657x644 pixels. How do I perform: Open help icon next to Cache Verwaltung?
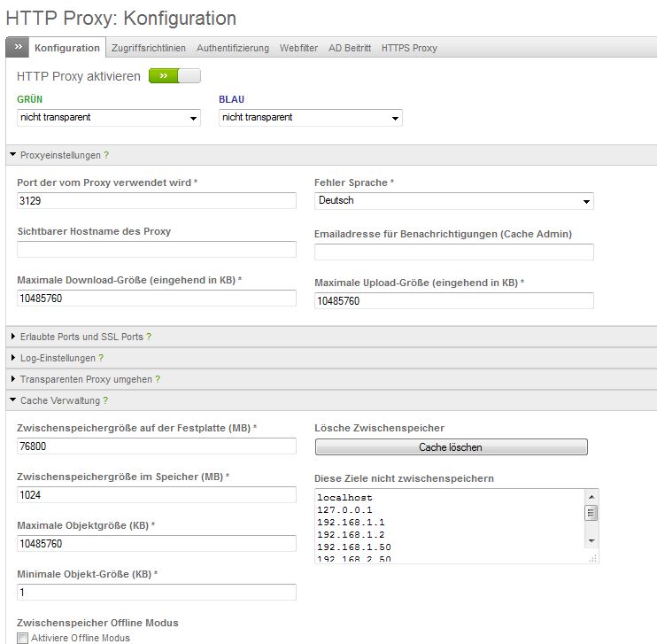coord(105,400)
